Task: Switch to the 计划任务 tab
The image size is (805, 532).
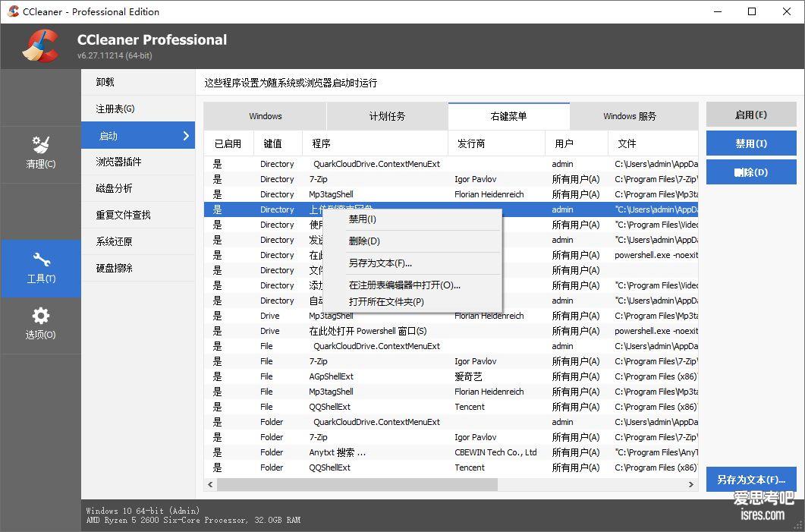Action: 387,116
